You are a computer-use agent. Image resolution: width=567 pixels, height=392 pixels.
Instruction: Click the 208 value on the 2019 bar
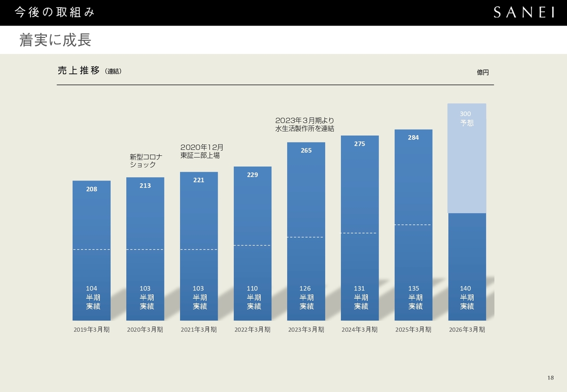pos(92,189)
